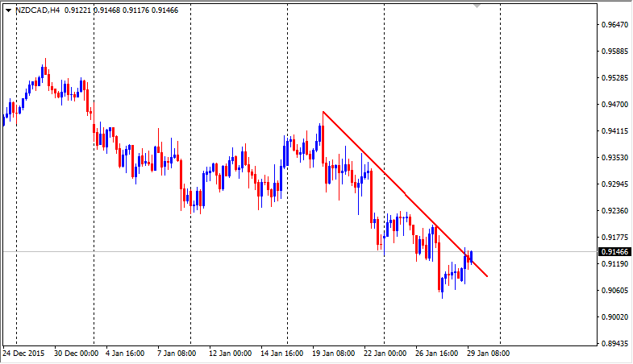Click price level 0.92945 on the scale

point(614,184)
